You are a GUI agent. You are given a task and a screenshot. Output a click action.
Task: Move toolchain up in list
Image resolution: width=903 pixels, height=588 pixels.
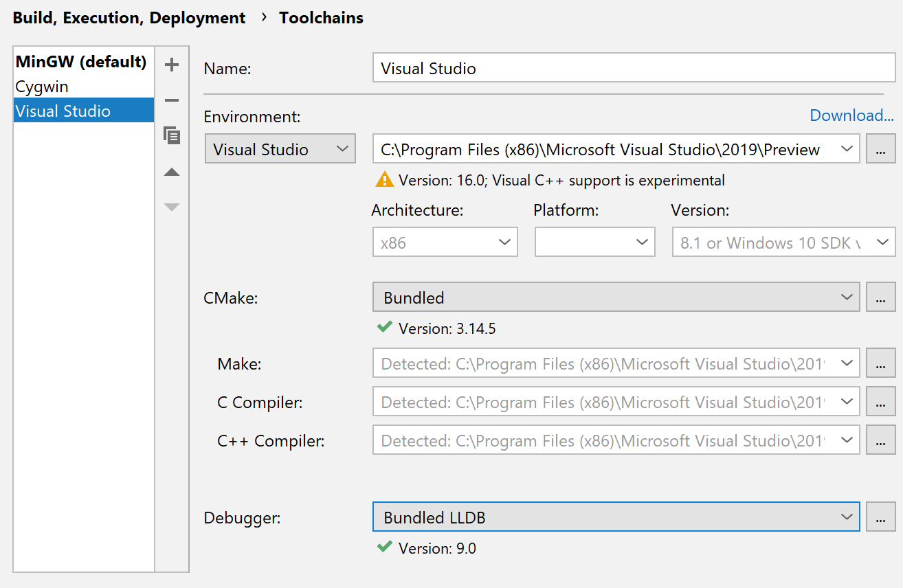(x=172, y=172)
